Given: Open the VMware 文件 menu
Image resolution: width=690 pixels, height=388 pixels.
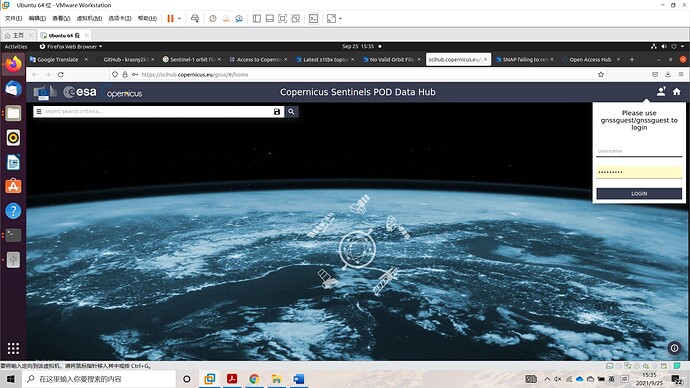Looking at the screenshot, I should tap(13, 18).
